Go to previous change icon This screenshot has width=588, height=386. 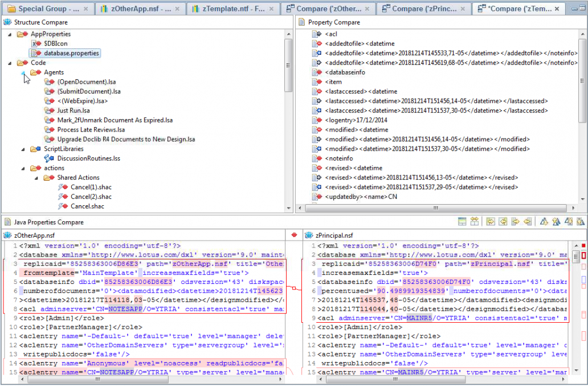click(581, 221)
